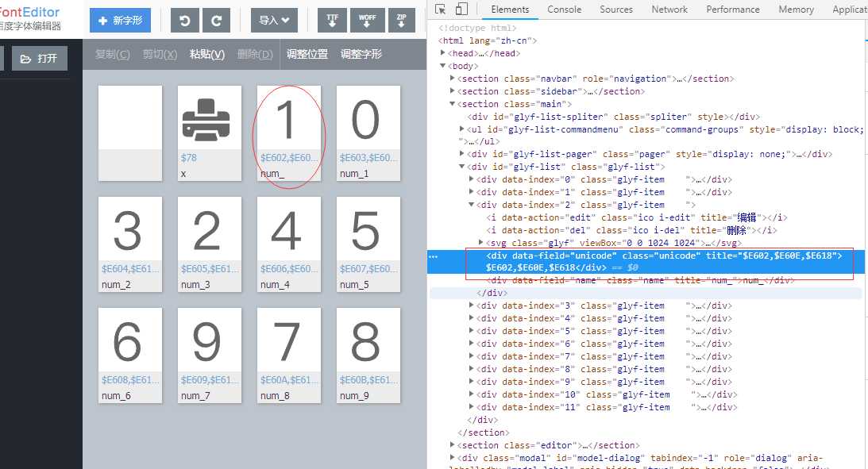Select the i data-action edit line

coord(637,218)
